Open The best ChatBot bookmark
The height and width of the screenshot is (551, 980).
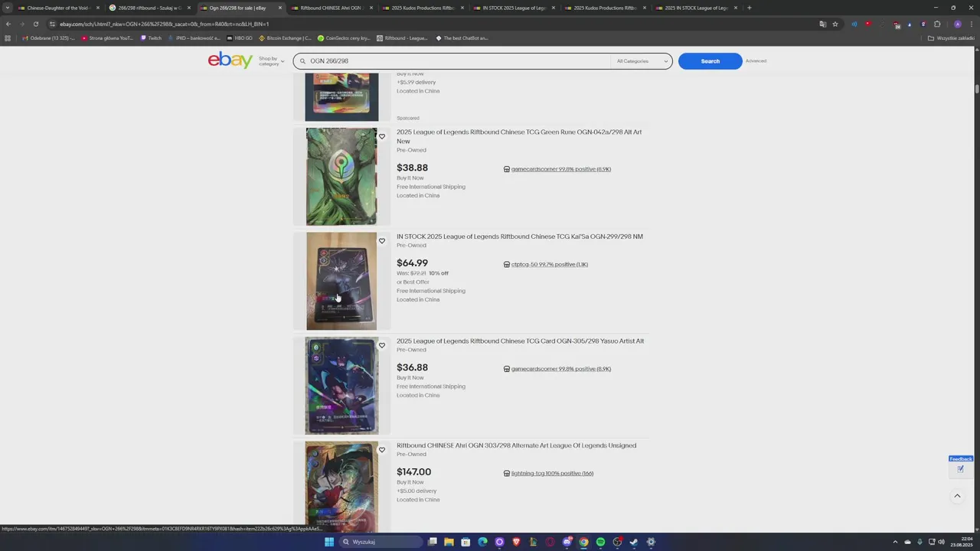click(x=462, y=37)
